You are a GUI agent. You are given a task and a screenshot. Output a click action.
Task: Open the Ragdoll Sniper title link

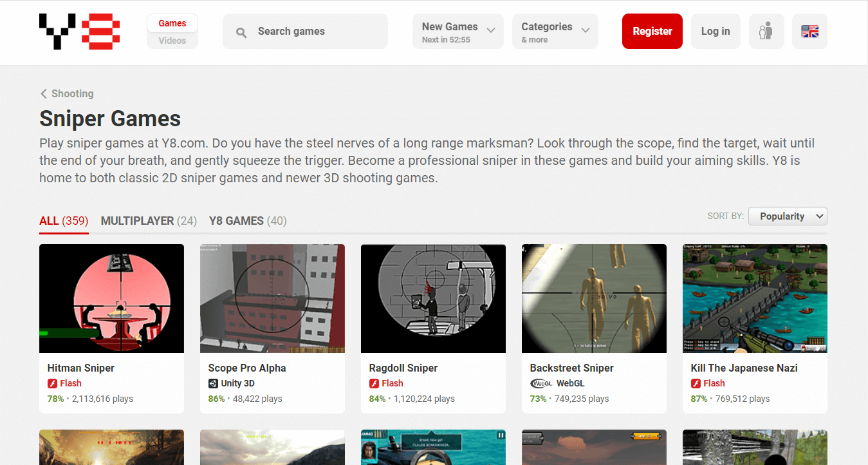pos(403,368)
